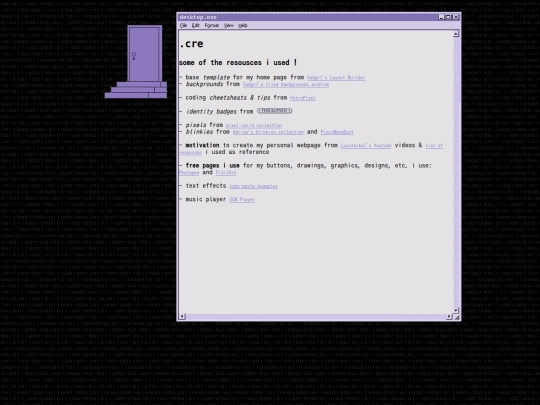This screenshot has width=540, height=405.
Task: Click the "music player" text
Action: pos(206,199)
